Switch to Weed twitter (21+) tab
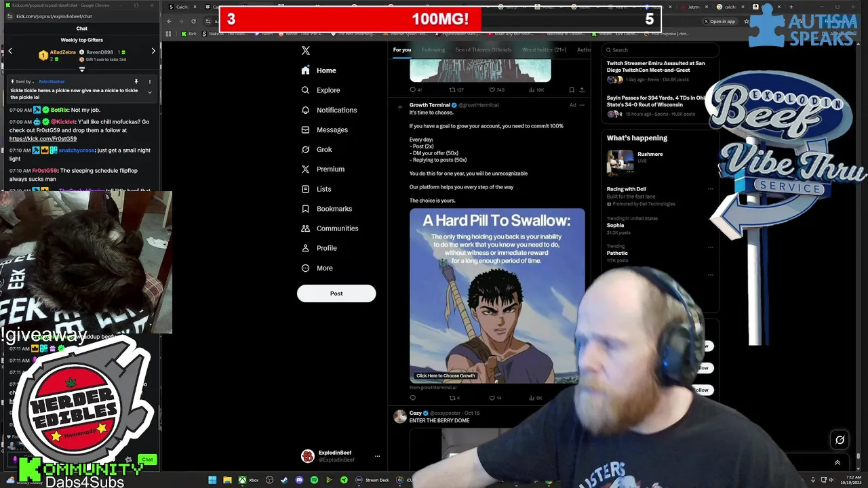 click(544, 49)
